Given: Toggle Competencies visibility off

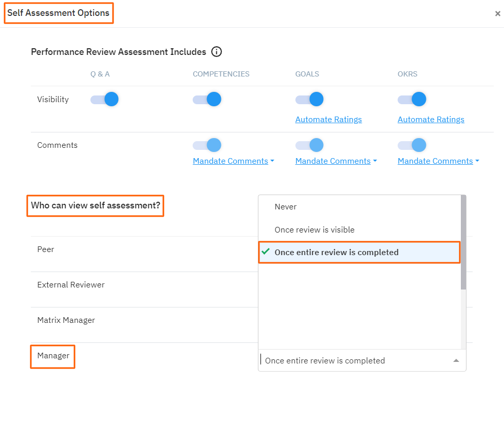Looking at the screenshot, I should (x=207, y=99).
